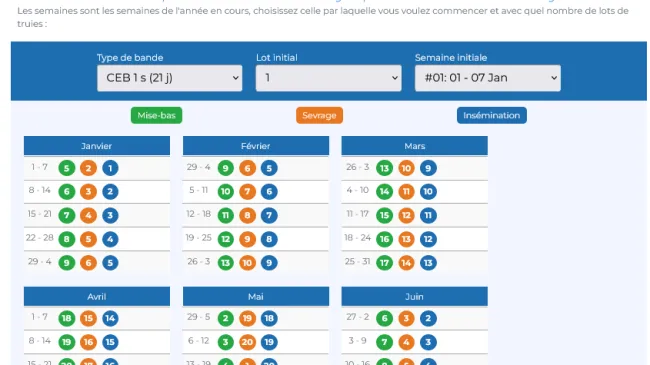Viewport: 650px width, 365px height.
Task: Click blue badge 10 in Mars week 4 - 10
Action: tap(428, 192)
